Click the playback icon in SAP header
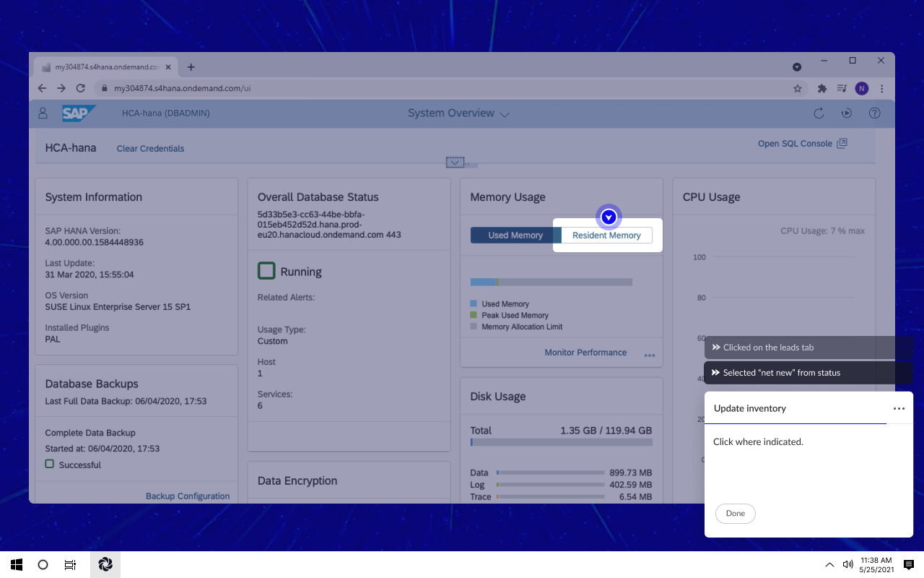The height and width of the screenshot is (578, 924). coord(847,113)
